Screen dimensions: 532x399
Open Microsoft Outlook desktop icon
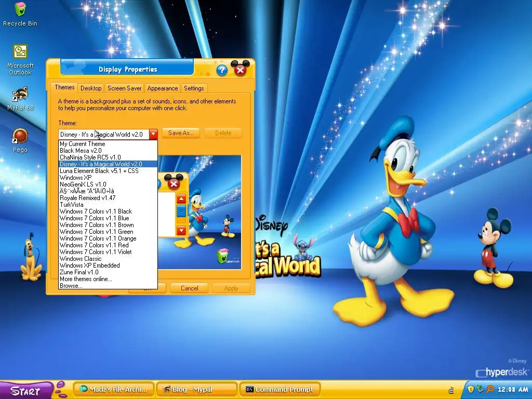point(20,59)
